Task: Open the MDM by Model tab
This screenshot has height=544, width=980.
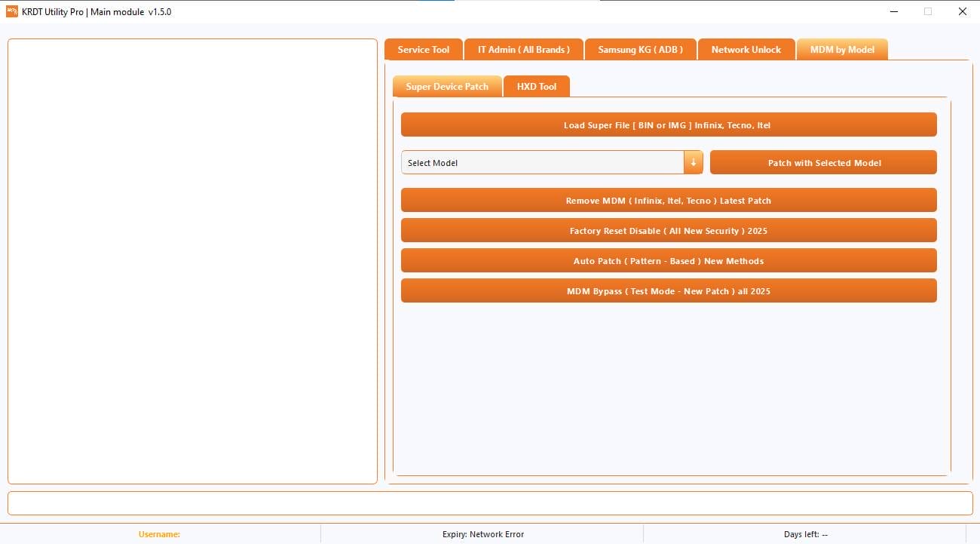Action: [842, 49]
